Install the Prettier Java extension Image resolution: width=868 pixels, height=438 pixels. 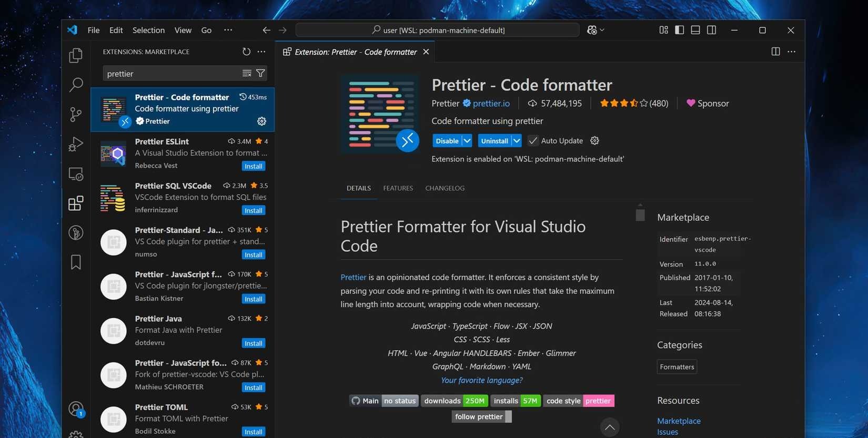(x=254, y=343)
